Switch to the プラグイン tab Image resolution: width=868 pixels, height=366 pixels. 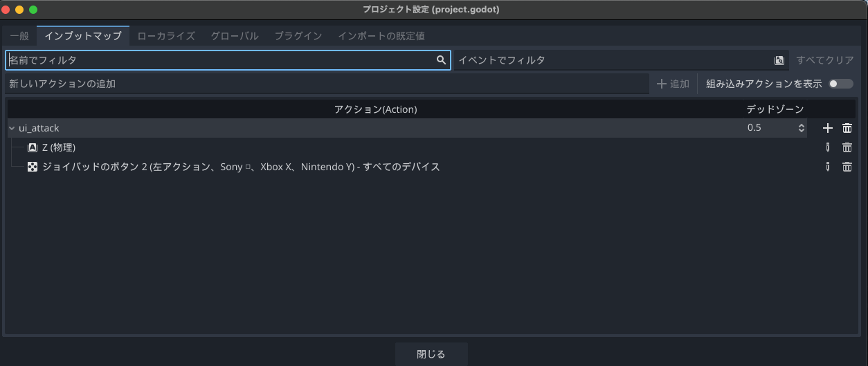pyautogui.click(x=298, y=36)
